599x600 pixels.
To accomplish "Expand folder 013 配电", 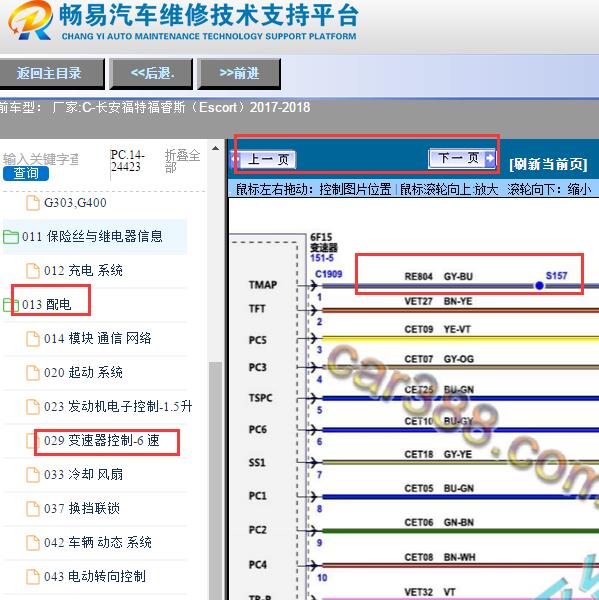I will coord(46,305).
